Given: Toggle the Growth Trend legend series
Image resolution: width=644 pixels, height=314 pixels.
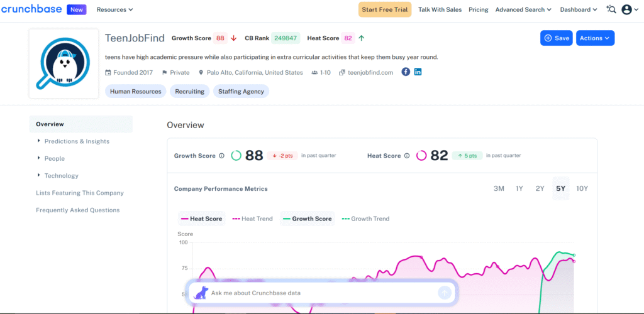Looking at the screenshot, I should point(365,219).
